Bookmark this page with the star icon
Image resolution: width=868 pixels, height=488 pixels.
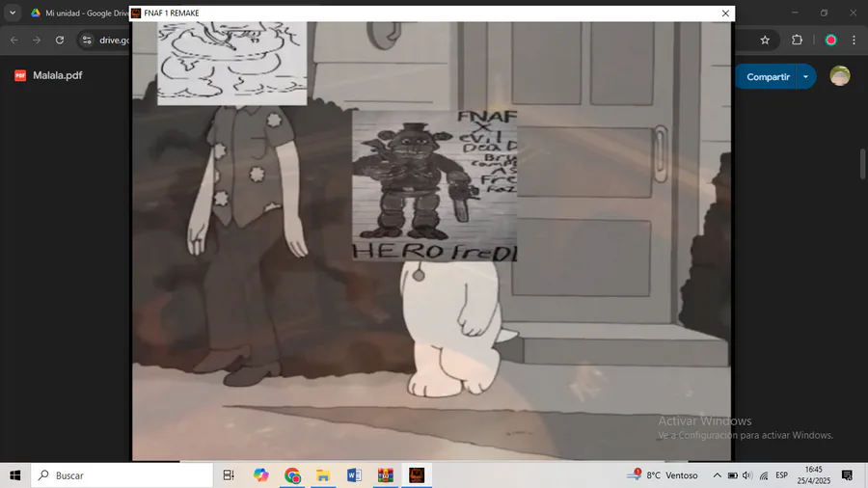(765, 40)
